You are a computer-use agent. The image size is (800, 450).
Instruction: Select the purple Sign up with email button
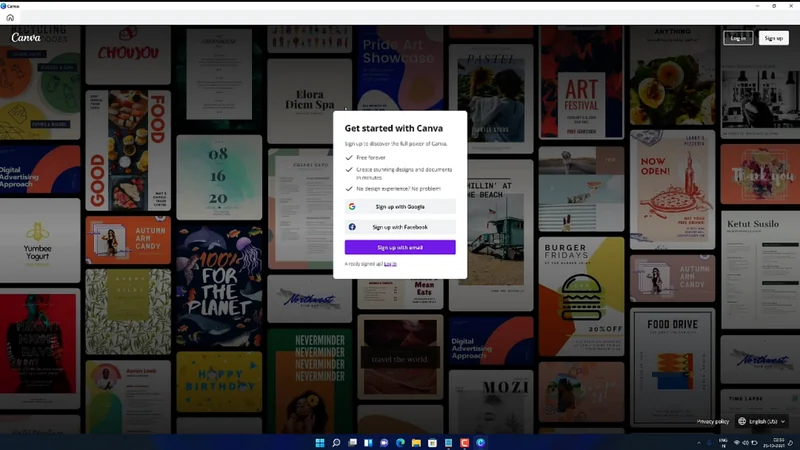[400, 247]
